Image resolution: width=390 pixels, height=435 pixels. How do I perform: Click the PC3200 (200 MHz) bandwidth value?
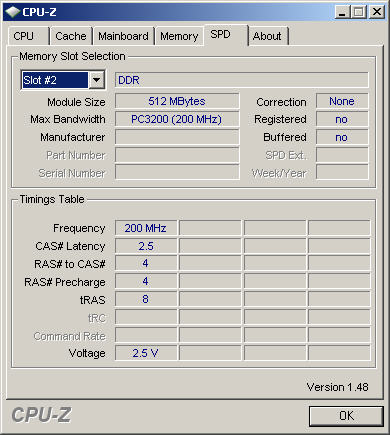(x=177, y=119)
